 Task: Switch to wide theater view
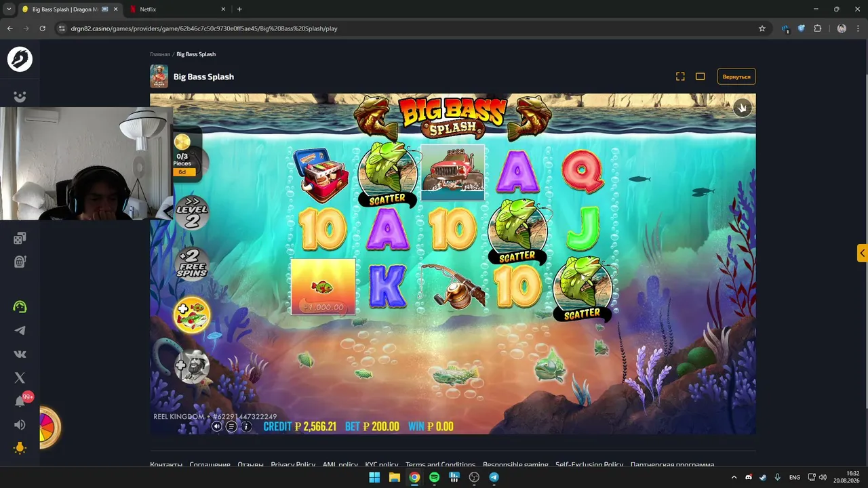click(x=701, y=77)
